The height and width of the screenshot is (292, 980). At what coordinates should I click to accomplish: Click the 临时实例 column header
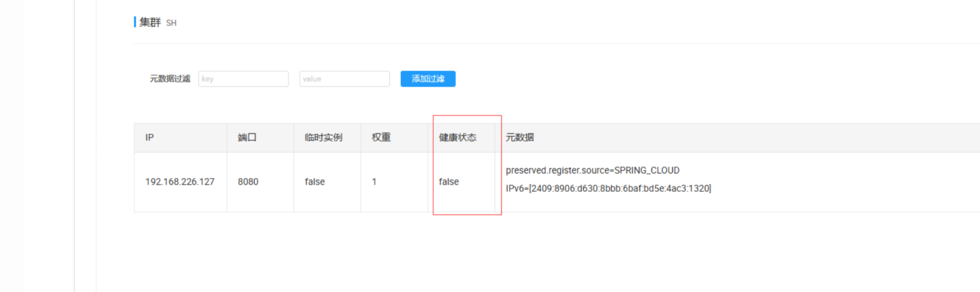click(x=323, y=137)
